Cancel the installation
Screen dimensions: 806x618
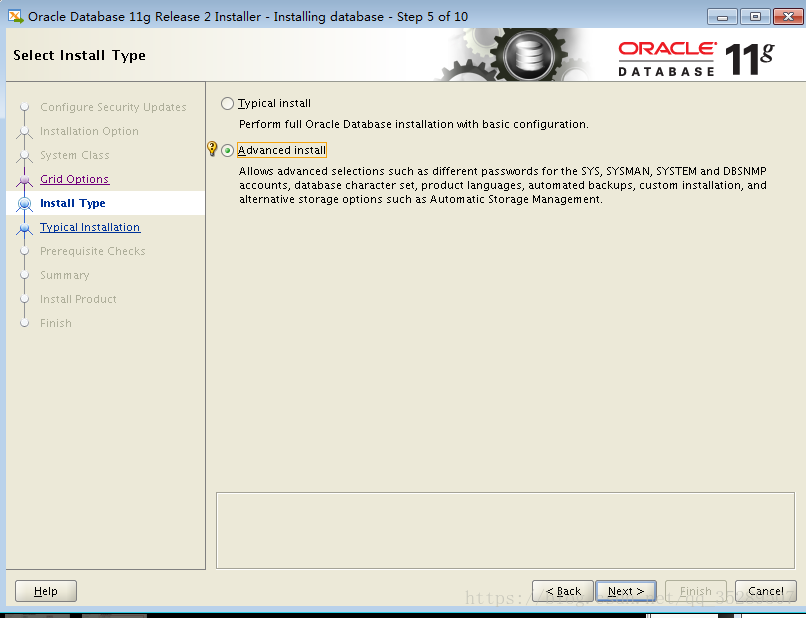click(765, 591)
